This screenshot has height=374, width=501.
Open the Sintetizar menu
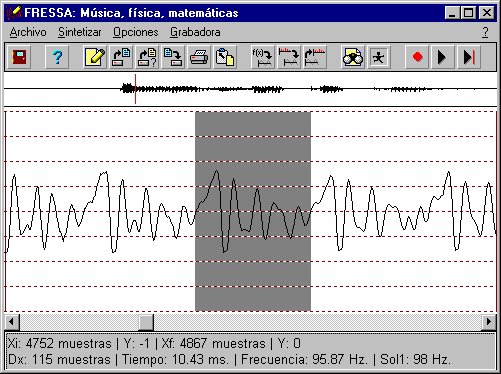pos(80,32)
